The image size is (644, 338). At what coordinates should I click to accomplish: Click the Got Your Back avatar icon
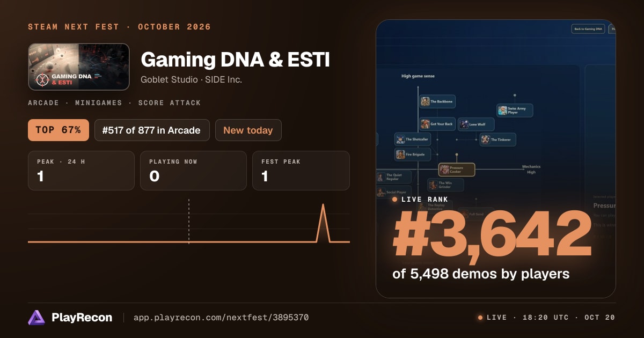pos(425,124)
